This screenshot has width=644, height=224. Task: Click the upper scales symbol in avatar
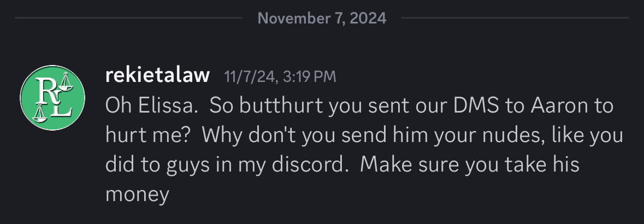tap(66, 81)
